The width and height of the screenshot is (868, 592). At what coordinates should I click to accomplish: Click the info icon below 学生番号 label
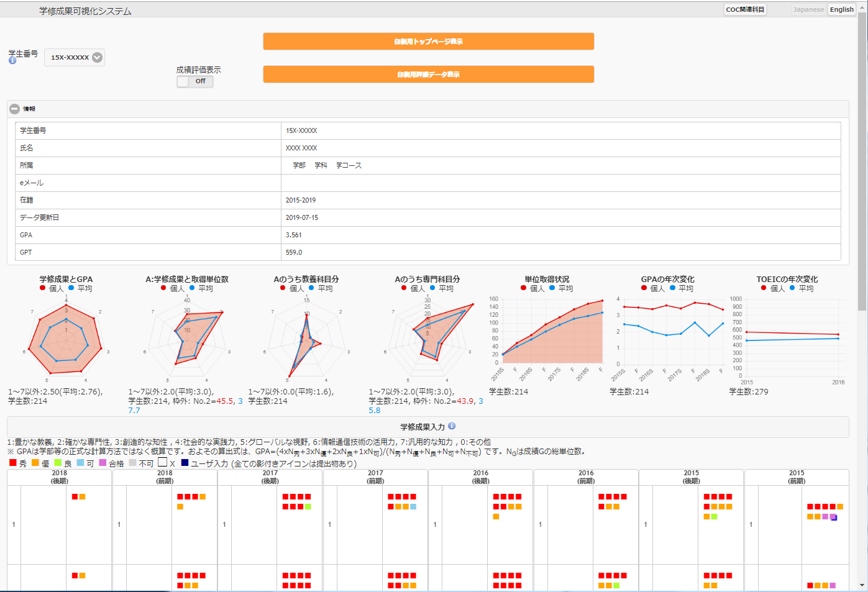[x=12, y=61]
